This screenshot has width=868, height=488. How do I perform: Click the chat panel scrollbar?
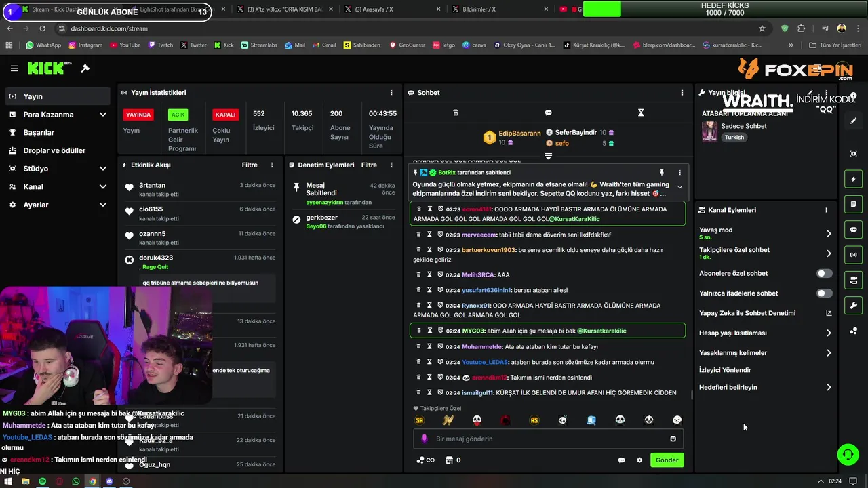tap(691, 394)
